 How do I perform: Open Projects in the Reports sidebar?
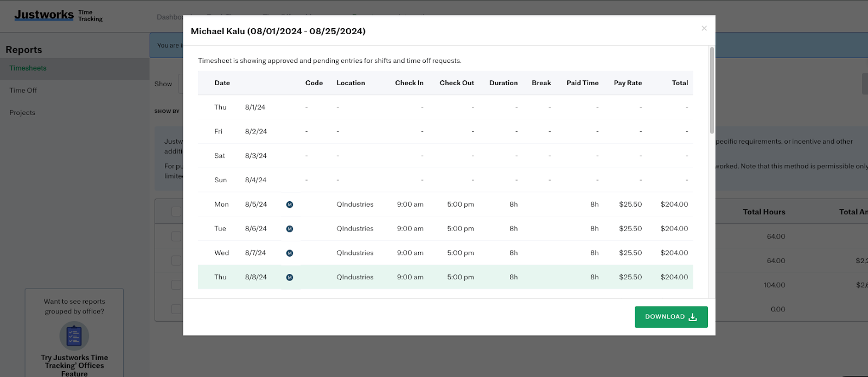point(22,113)
